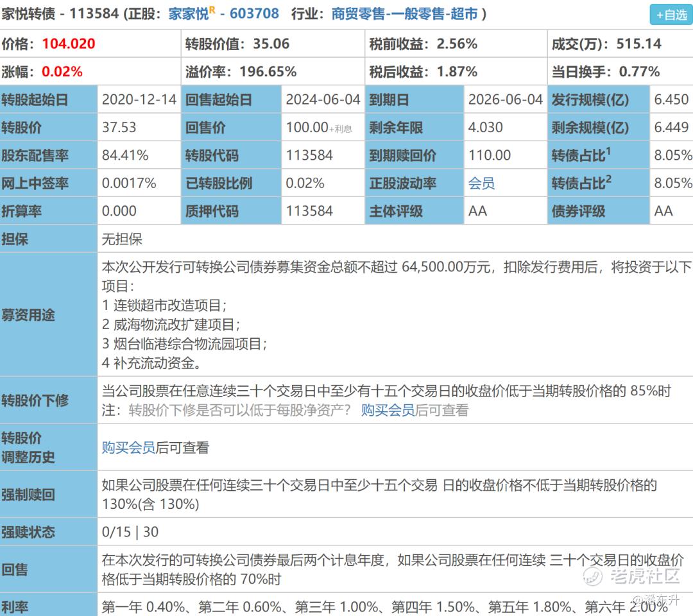Click the 质押代码 value 113584
This screenshot has width=693, height=616.
click(x=309, y=210)
